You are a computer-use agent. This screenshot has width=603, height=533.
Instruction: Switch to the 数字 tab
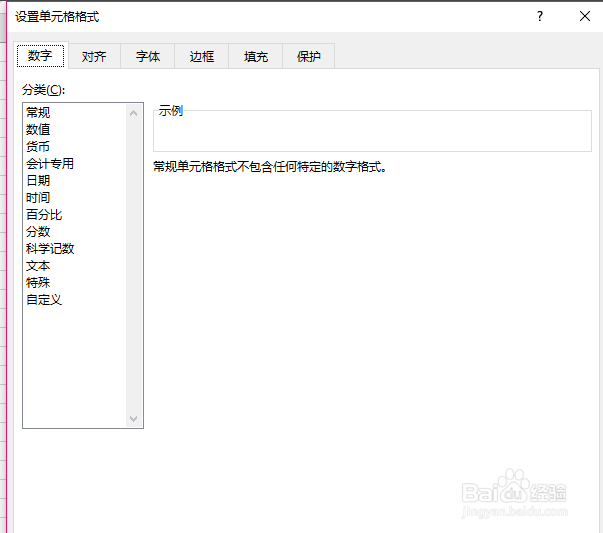point(40,56)
